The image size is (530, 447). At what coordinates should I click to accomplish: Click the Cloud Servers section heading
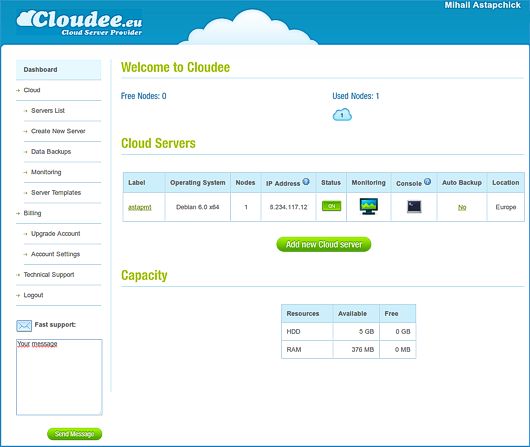coord(158,143)
